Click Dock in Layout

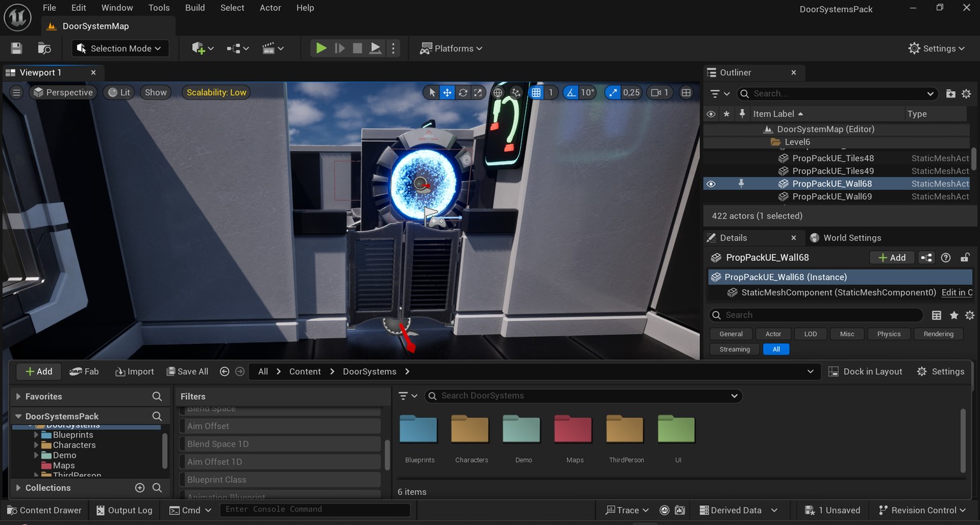(865, 372)
